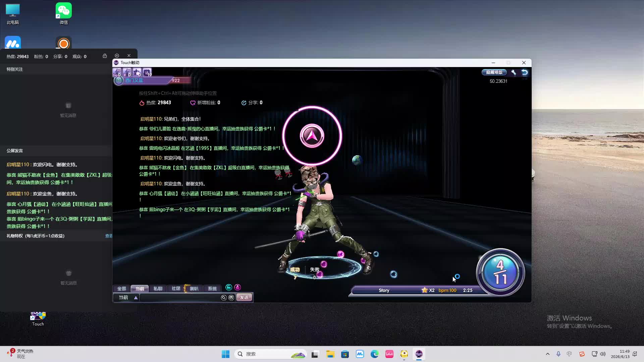Viewport: 644px width, 362px height.
Task: Switch to the 喇叭 chat tab
Action: 194,289
